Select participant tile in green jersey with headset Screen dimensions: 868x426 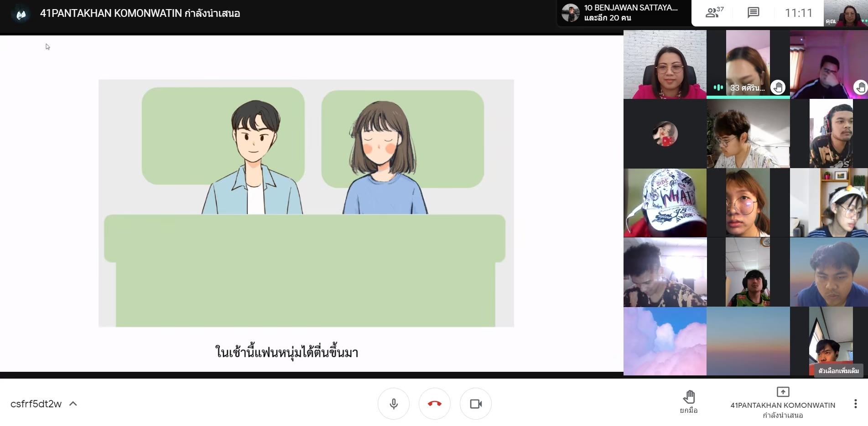pos(748,272)
